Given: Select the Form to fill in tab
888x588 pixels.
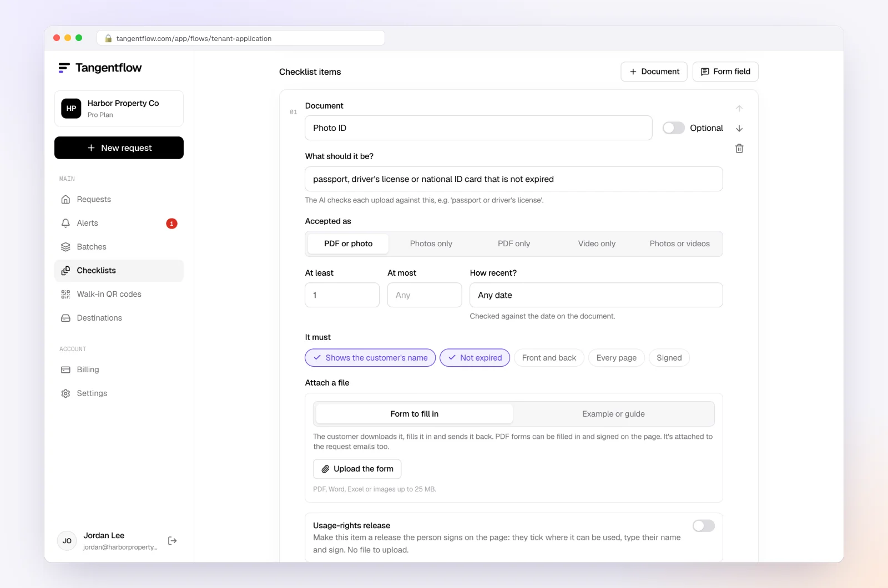Looking at the screenshot, I should pyautogui.click(x=414, y=414).
